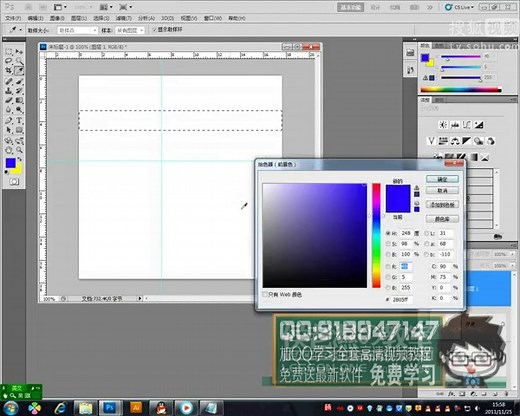Viewport: 520px width, 416px height.
Task: Add a Curves adjustment
Action: tap(467, 125)
